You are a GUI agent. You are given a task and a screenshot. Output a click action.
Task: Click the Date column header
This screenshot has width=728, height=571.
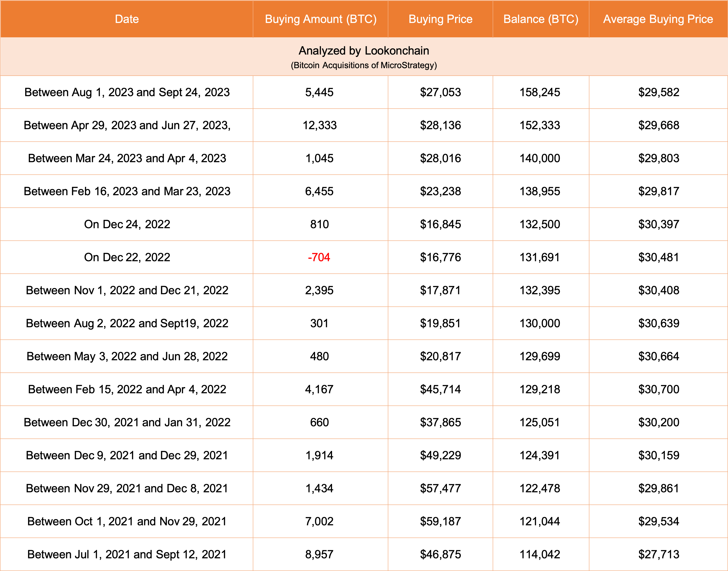point(127,19)
